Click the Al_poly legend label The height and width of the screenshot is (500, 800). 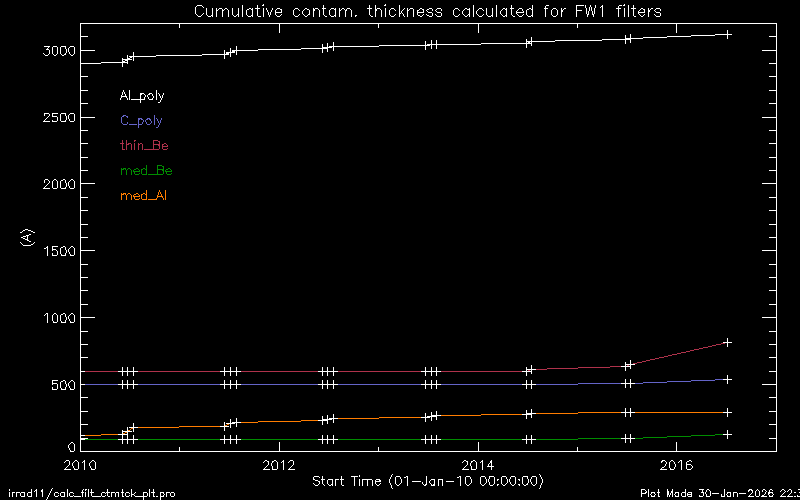(142, 96)
